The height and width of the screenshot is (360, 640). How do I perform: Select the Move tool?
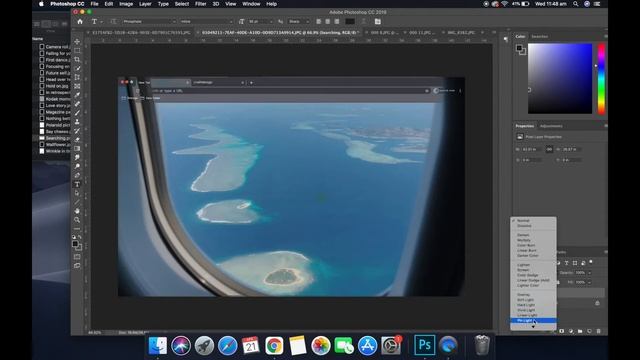77,42
